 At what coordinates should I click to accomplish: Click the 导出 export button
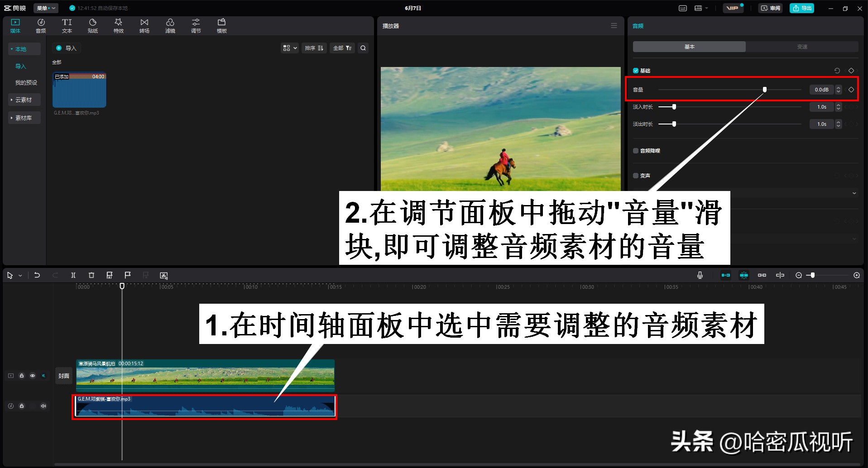coord(801,8)
